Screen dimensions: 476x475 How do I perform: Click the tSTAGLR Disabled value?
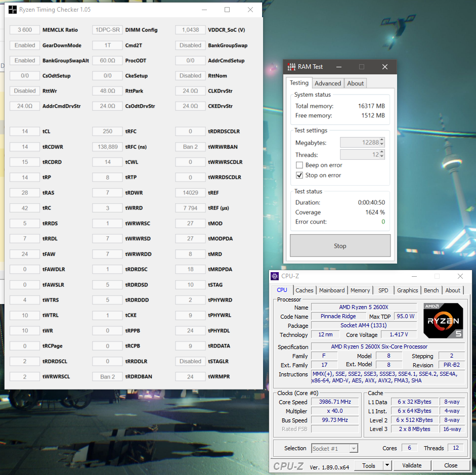190,361
